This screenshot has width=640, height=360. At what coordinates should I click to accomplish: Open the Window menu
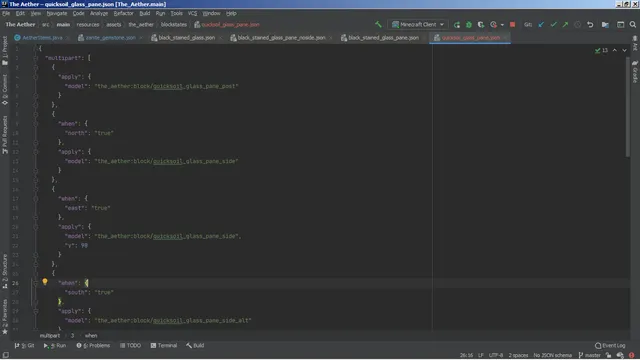[211, 13]
